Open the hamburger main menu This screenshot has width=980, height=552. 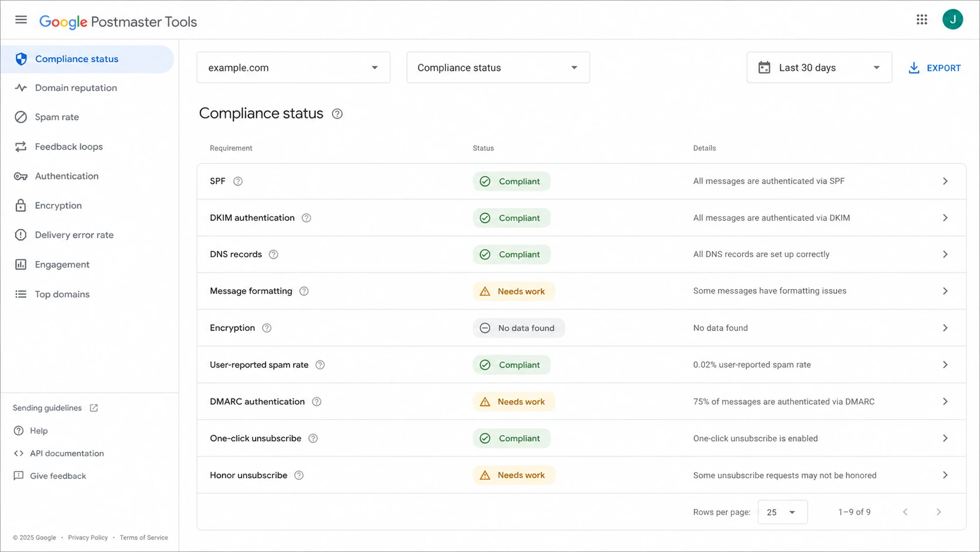click(x=21, y=20)
